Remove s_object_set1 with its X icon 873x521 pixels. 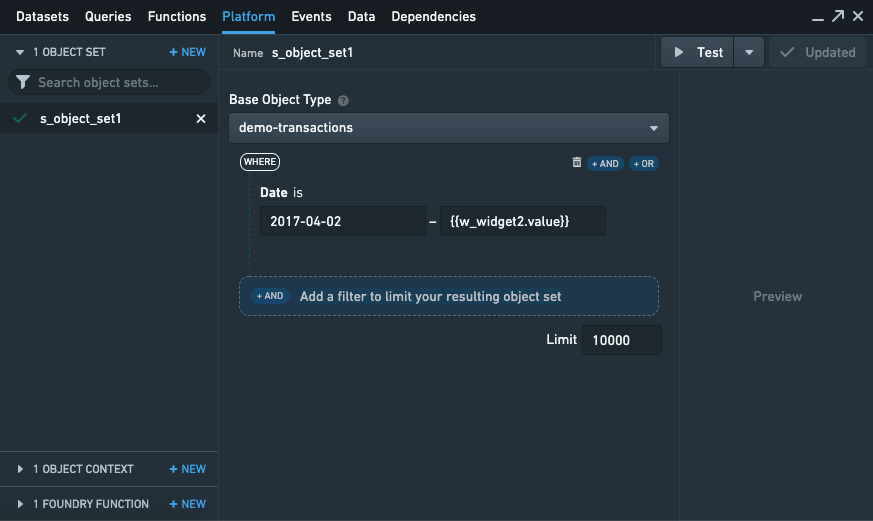(201, 119)
